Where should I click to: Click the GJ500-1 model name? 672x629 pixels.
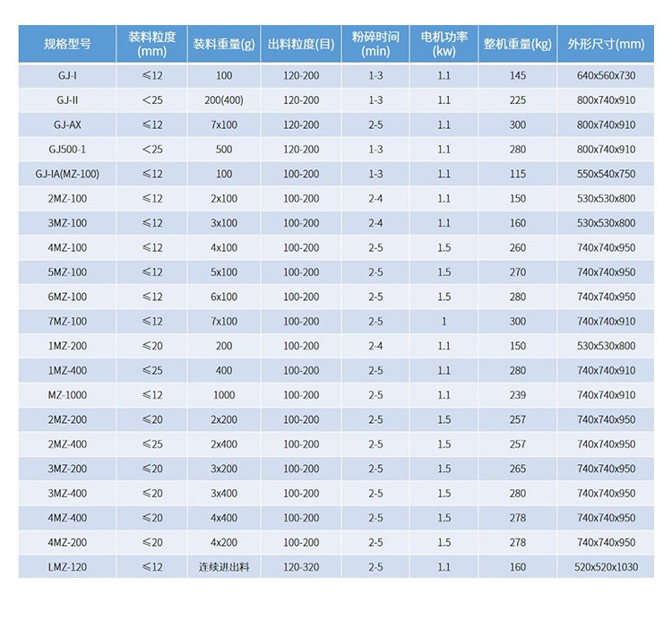pos(67,150)
